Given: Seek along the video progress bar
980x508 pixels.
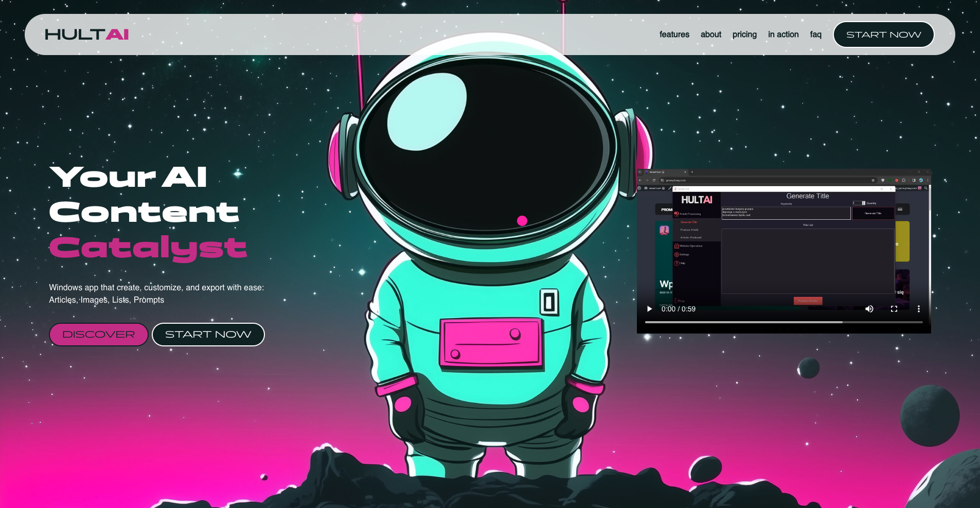Looking at the screenshot, I should point(784,322).
